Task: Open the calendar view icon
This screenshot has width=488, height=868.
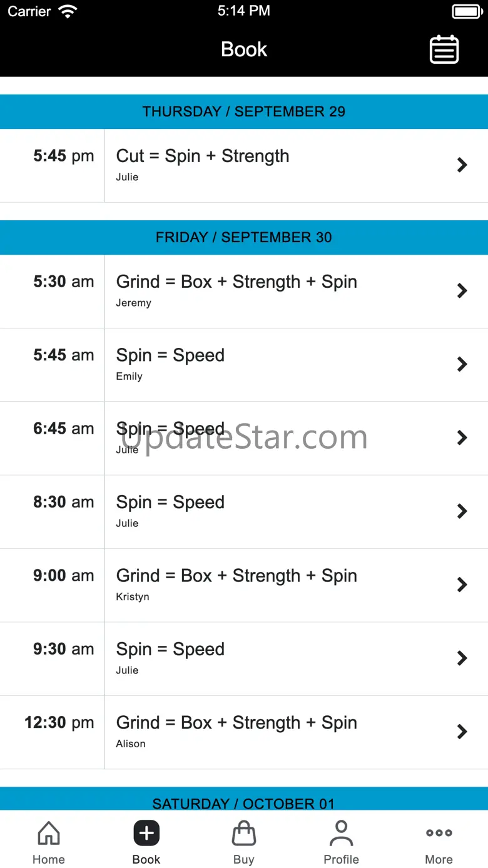Action: [x=444, y=49]
